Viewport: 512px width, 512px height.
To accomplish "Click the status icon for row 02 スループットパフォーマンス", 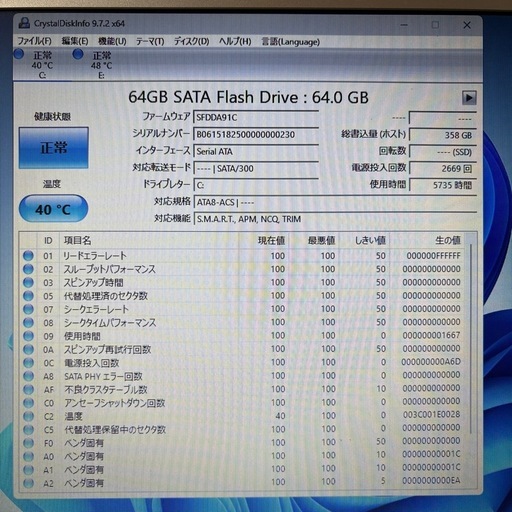I will point(28,269).
